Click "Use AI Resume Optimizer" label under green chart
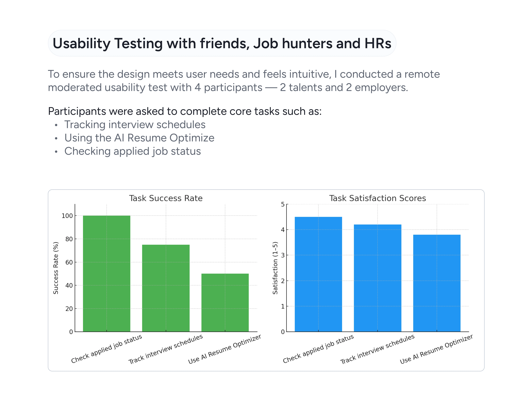 [224, 349]
